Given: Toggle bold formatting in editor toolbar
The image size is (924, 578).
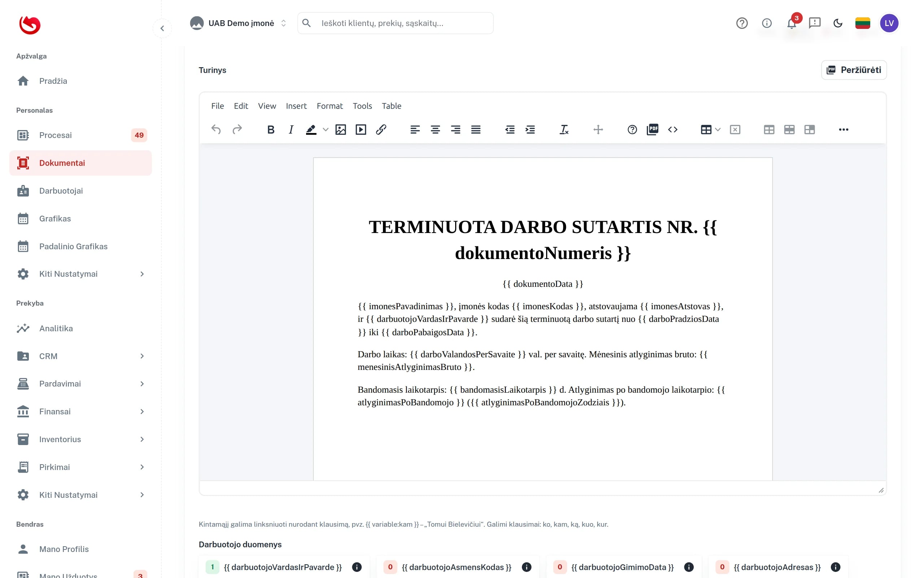Looking at the screenshot, I should tap(271, 130).
